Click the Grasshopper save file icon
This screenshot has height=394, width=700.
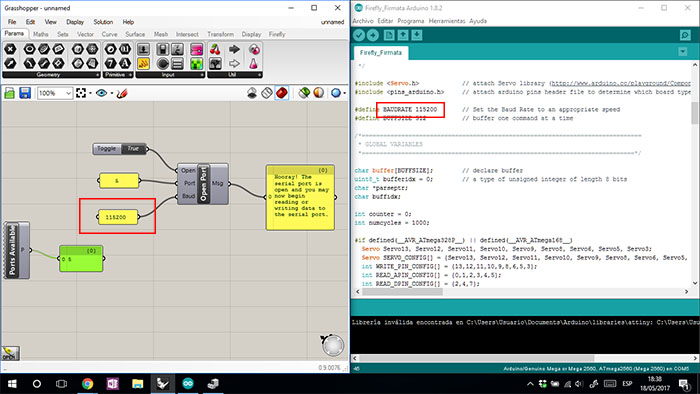click(25, 93)
